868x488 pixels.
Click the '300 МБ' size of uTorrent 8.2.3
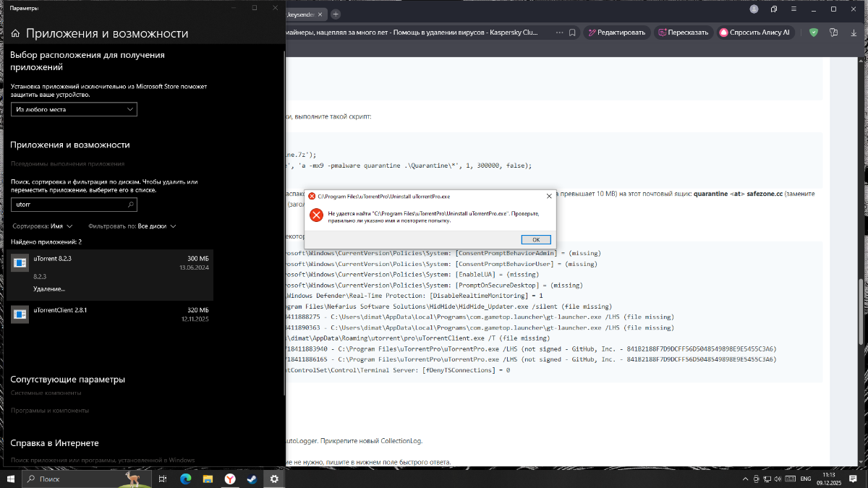[197, 258]
